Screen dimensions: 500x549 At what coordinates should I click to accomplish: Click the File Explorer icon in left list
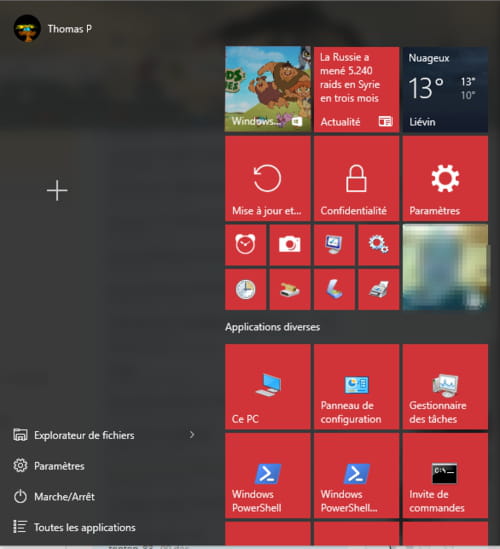point(20,435)
